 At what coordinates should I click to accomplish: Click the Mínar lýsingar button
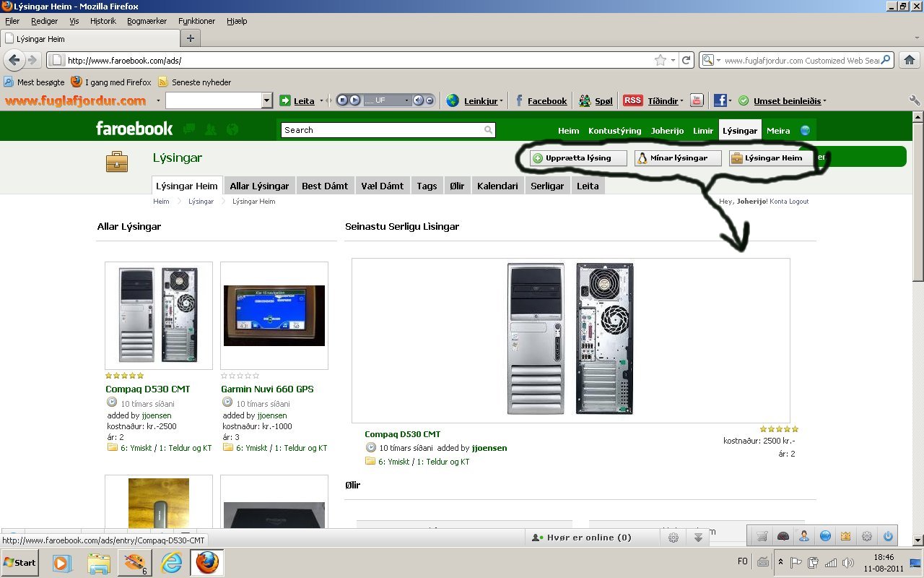pos(678,158)
